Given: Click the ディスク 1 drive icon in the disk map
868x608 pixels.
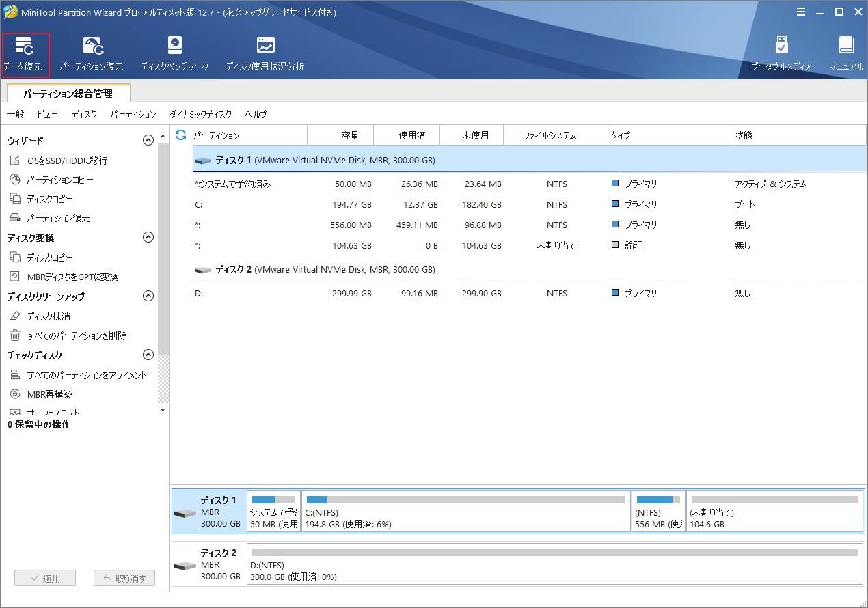Looking at the screenshot, I should [185, 513].
